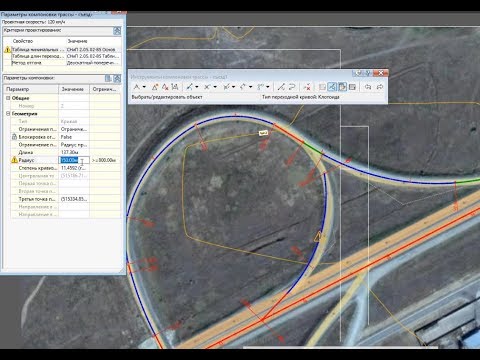Click the small yellow alignment label tag on map
This screenshot has width=480, height=360.
click(x=263, y=133)
